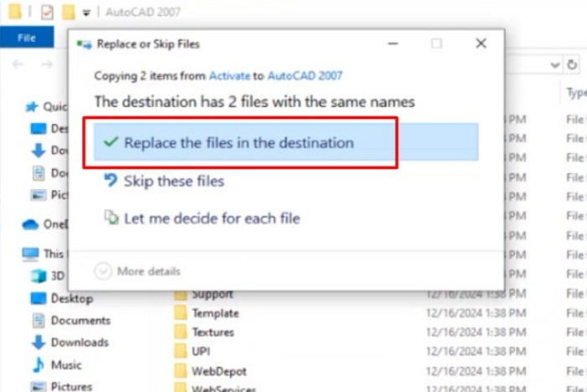Viewport: 587px width, 392px height.
Task: Click the Textures folder icon
Action: pyautogui.click(x=181, y=332)
